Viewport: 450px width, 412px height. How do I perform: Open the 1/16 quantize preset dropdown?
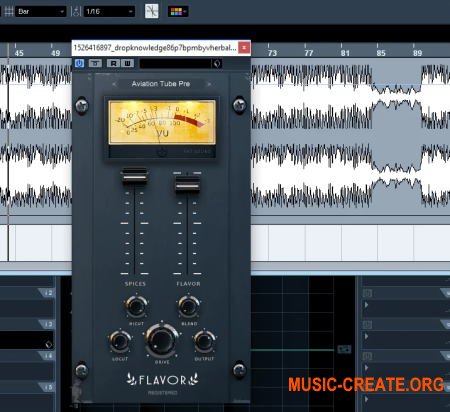pos(109,12)
